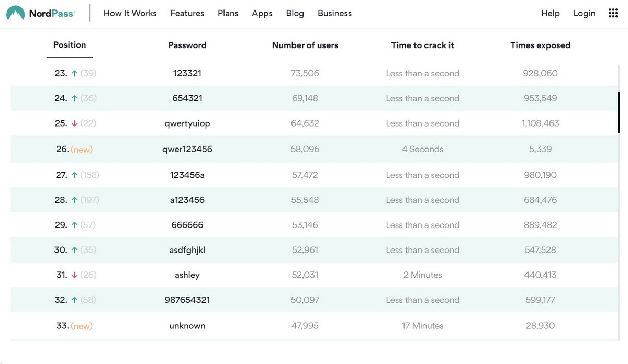
Task: Click the up arrow beside position 27
Action: click(x=74, y=175)
